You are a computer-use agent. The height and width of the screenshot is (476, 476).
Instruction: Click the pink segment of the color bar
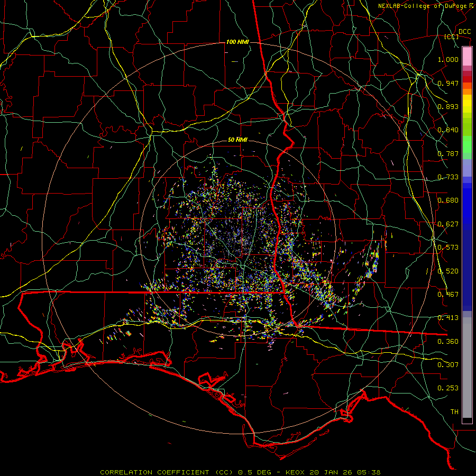(467, 57)
